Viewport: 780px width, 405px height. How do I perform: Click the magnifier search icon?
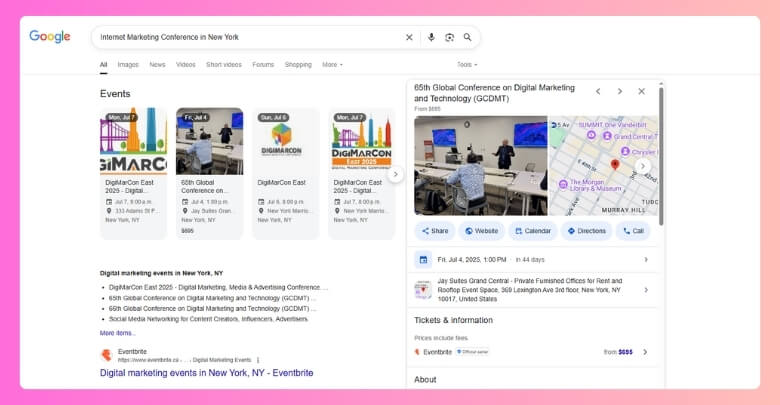[x=468, y=37]
